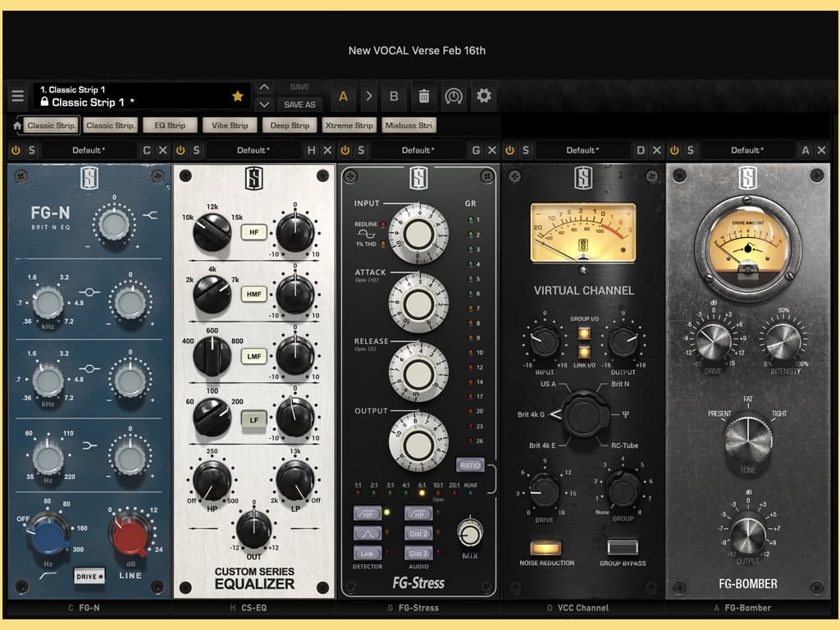Go to previous preset with up chevron
840x630 pixels.
(264, 87)
